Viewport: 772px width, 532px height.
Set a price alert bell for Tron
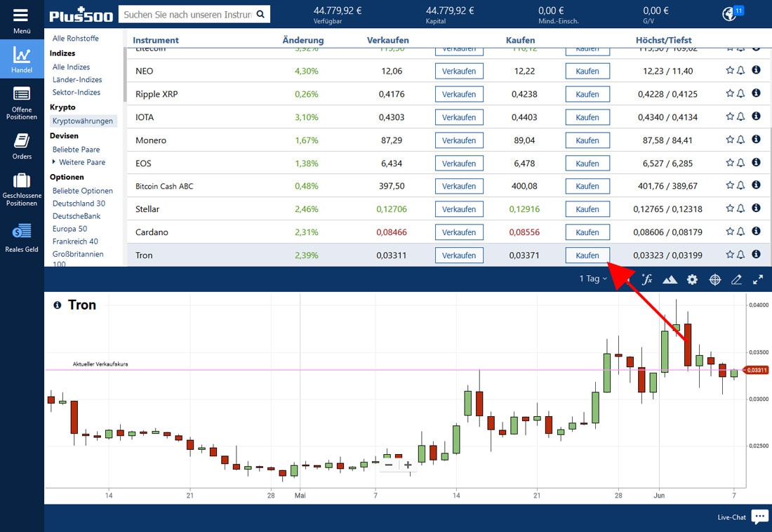click(741, 255)
